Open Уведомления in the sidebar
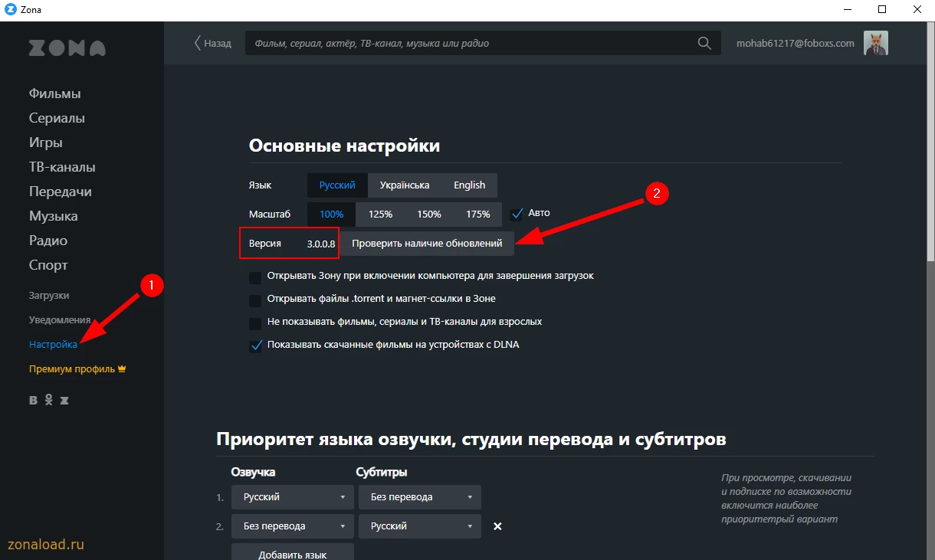935x560 pixels. pyautogui.click(x=60, y=319)
